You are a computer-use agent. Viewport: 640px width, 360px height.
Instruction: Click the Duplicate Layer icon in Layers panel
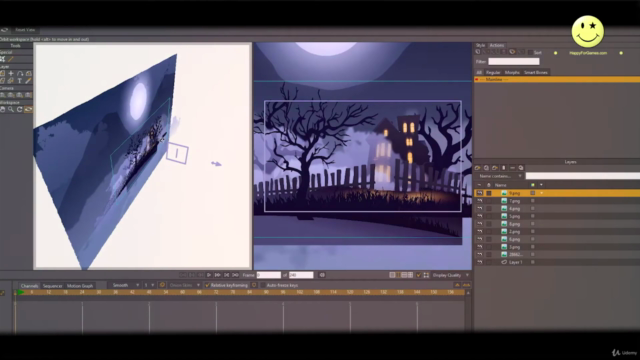click(486, 168)
